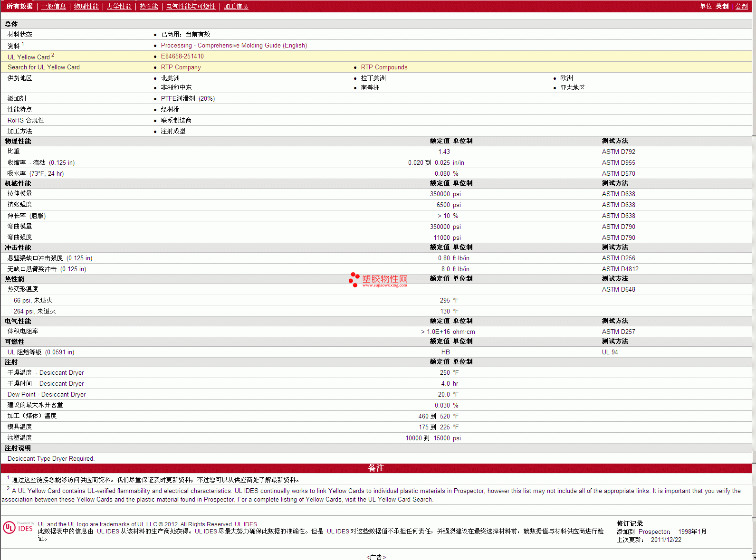Click the 注塑温度 row label
The image size is (756, 560).
point(19,437)
